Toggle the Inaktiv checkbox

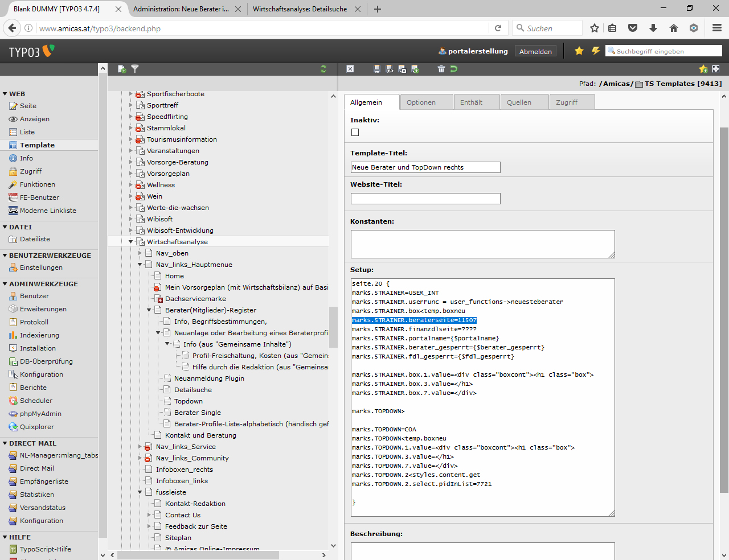click(x=355, y=132)
